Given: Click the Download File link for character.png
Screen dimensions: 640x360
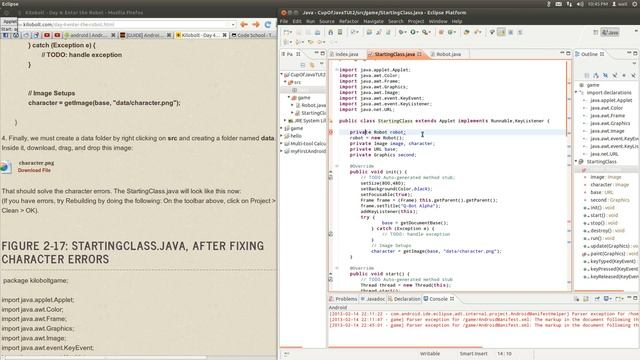Looking at the screenshot, I should tap(34, 170).
